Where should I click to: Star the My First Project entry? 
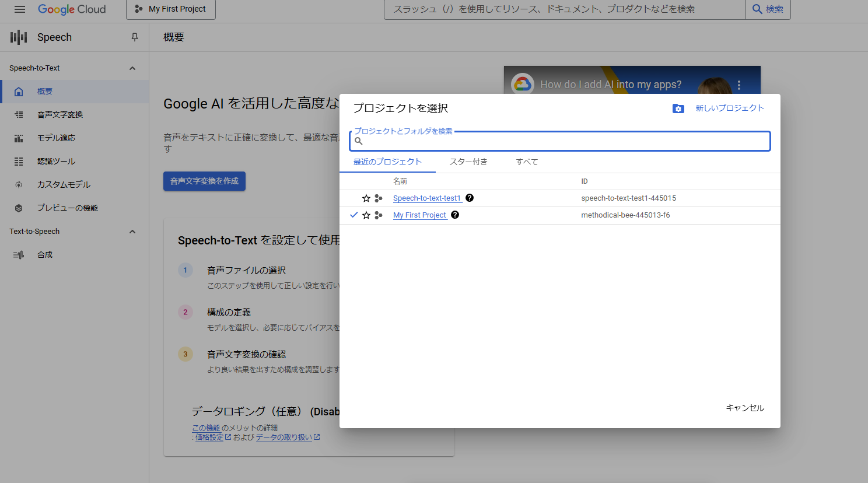366,215
